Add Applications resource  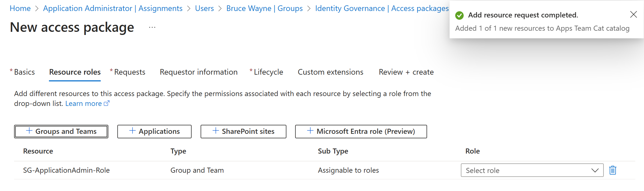154,132
